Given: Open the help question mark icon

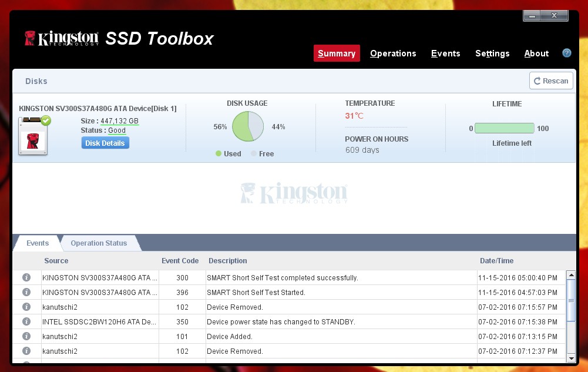Looking at the screenshot, I should (567, 53).
